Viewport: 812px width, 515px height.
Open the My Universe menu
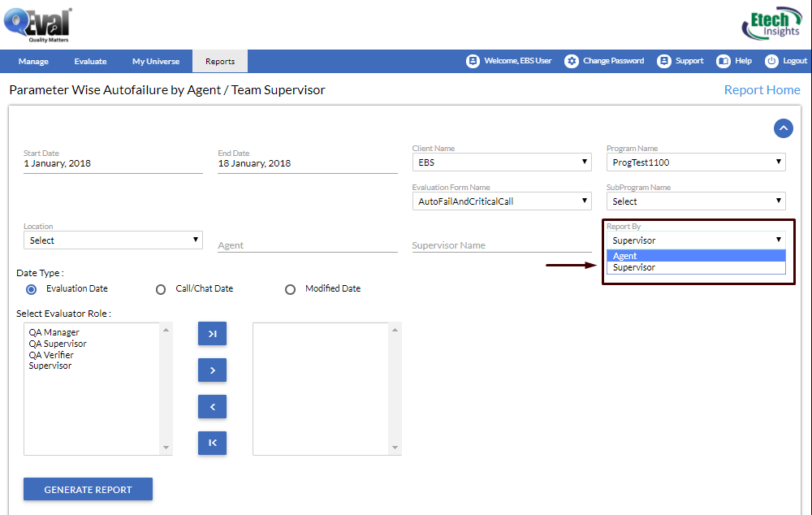pyautogui.click(x=156, y=61)
